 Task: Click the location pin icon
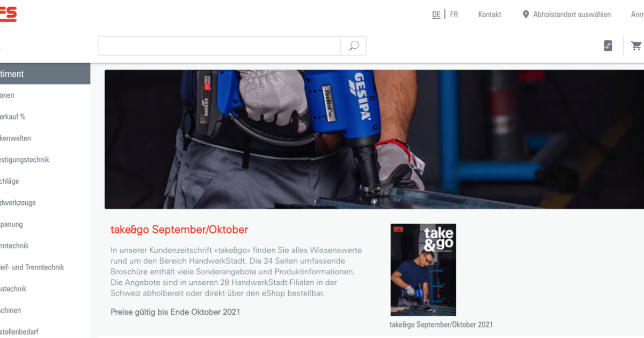pos(526,14)
